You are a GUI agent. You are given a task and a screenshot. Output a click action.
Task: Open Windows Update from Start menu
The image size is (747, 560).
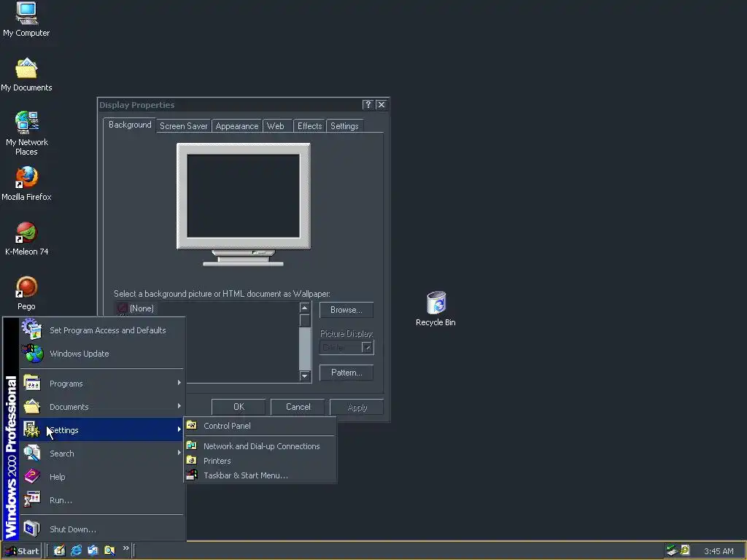pos(102,354)
